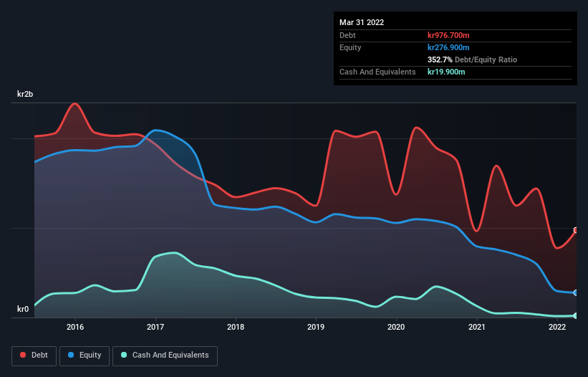Click the Mar 31 2022 tooltip date

pyautogui.click(x=362, y=22)
